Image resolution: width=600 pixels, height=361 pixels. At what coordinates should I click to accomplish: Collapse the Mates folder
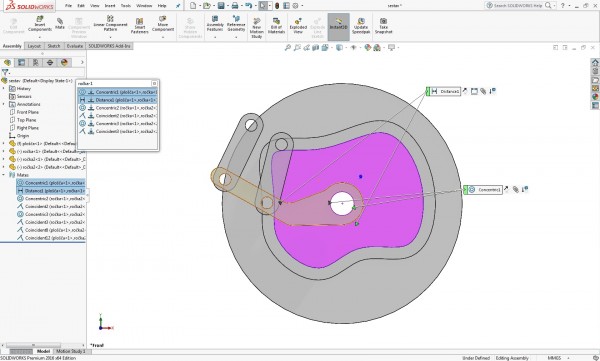(x=4, y=175)
